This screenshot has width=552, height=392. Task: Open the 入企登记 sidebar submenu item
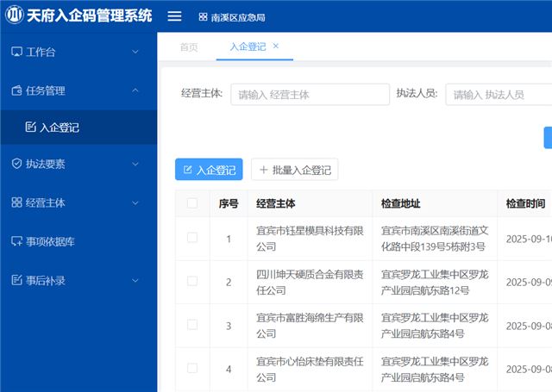[x=59, y=128]
